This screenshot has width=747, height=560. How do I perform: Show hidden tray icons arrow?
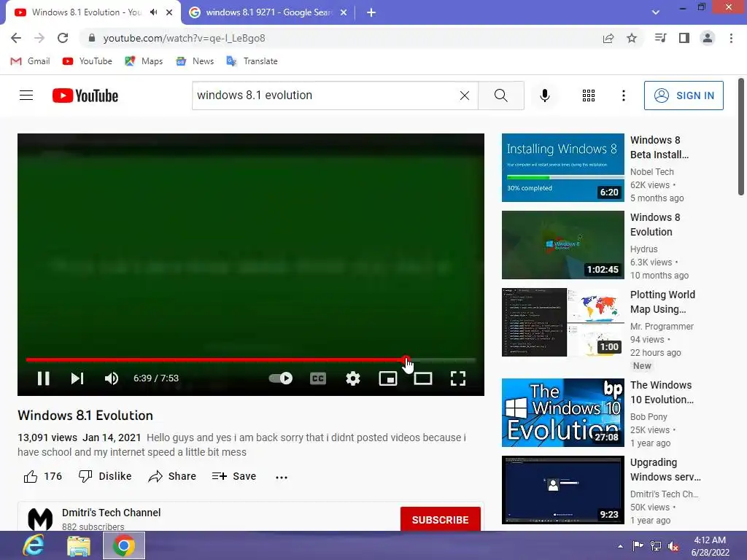(x=620, y=546)
